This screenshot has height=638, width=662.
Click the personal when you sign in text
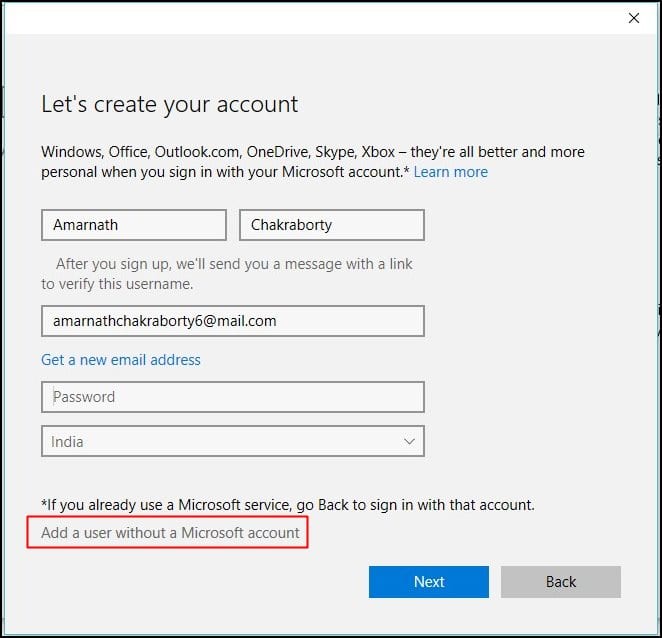click(225, 172)
